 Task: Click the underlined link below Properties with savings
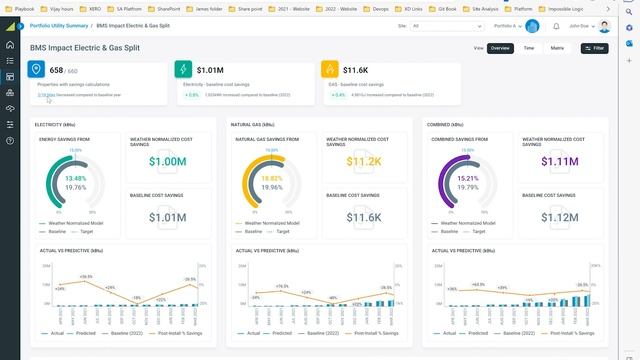tap(46, 95)
